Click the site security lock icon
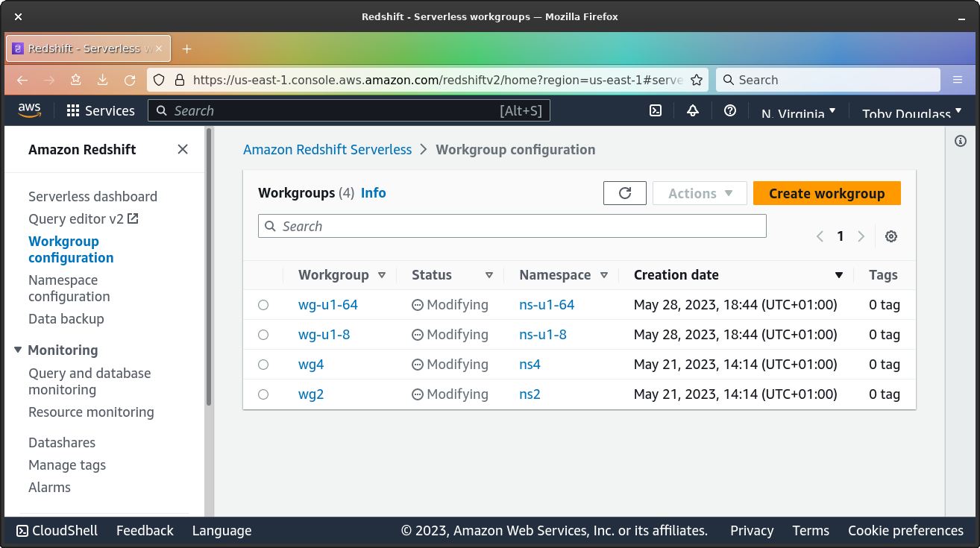The width and height of the screenshot is (980, 548). coord(178,80)
